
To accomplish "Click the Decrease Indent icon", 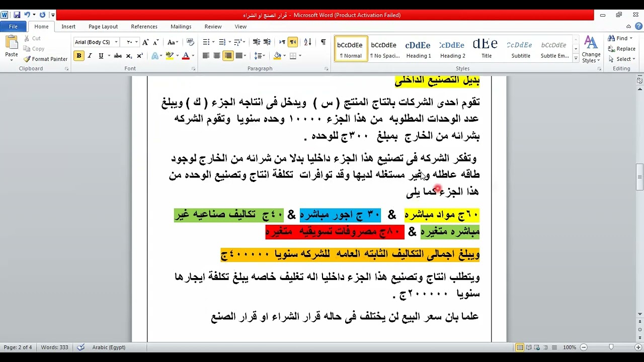I will click(256, 42).
